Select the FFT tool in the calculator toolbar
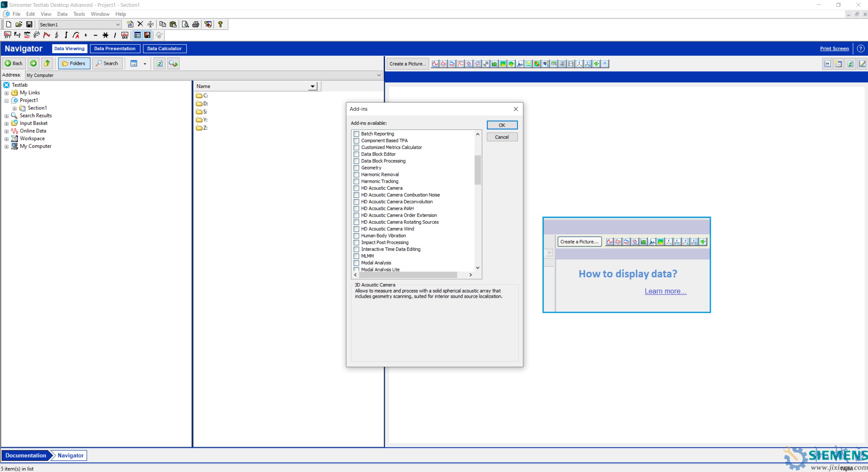The image size is (868, 472). [x=7, y=35]
